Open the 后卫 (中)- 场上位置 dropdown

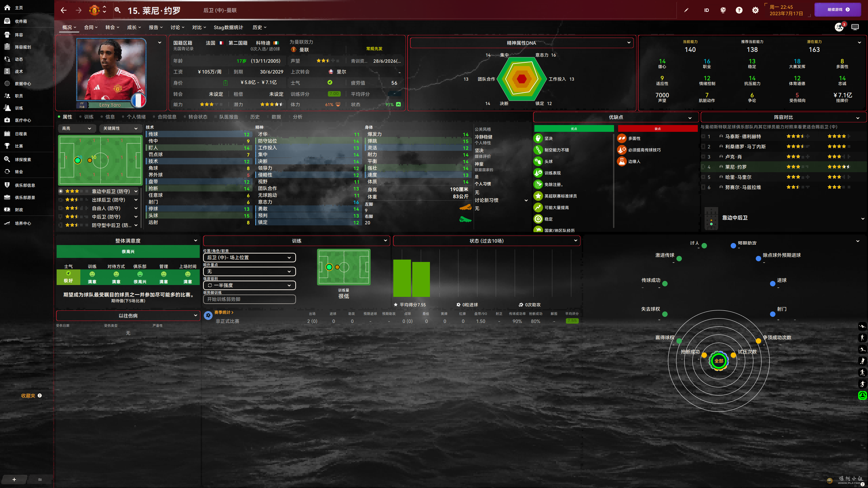click(x=249, y=258)
